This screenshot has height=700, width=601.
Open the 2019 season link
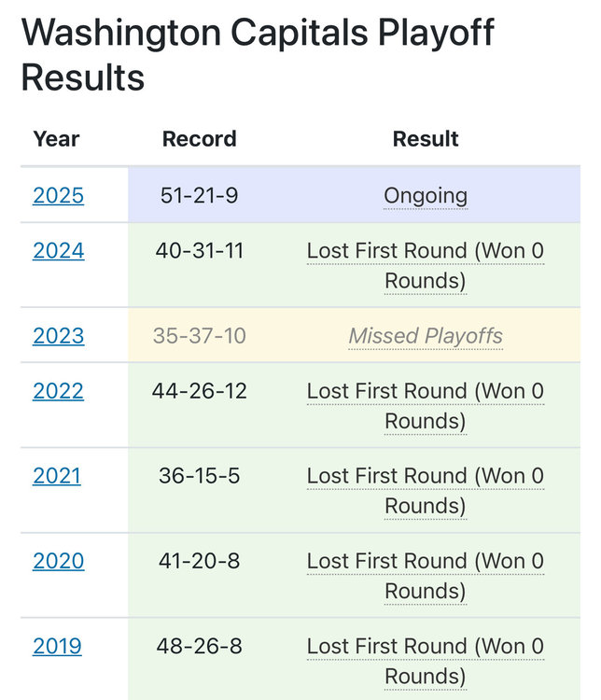click(x=57, y=647)
